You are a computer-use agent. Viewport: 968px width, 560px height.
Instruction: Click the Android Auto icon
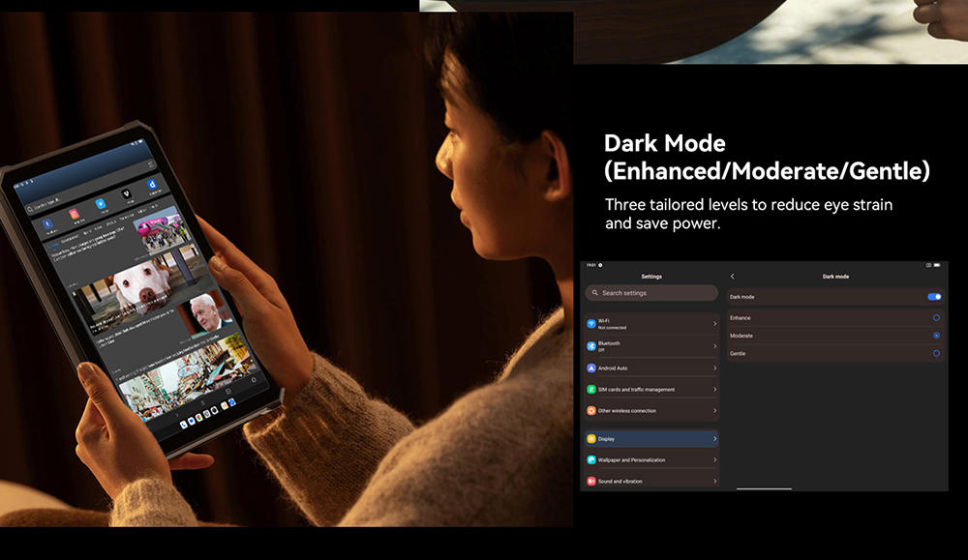coord(591,368)
